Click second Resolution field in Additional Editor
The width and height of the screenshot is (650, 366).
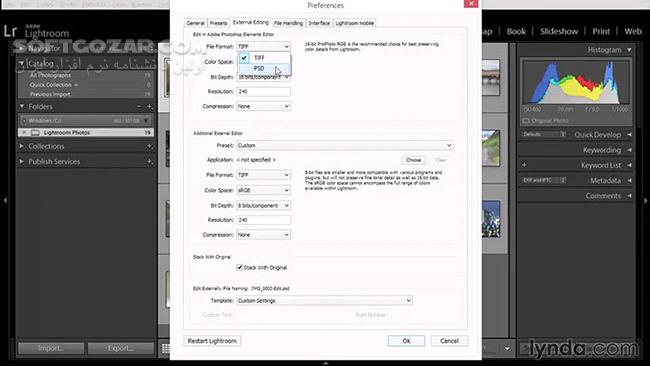(x=263, y=220)
